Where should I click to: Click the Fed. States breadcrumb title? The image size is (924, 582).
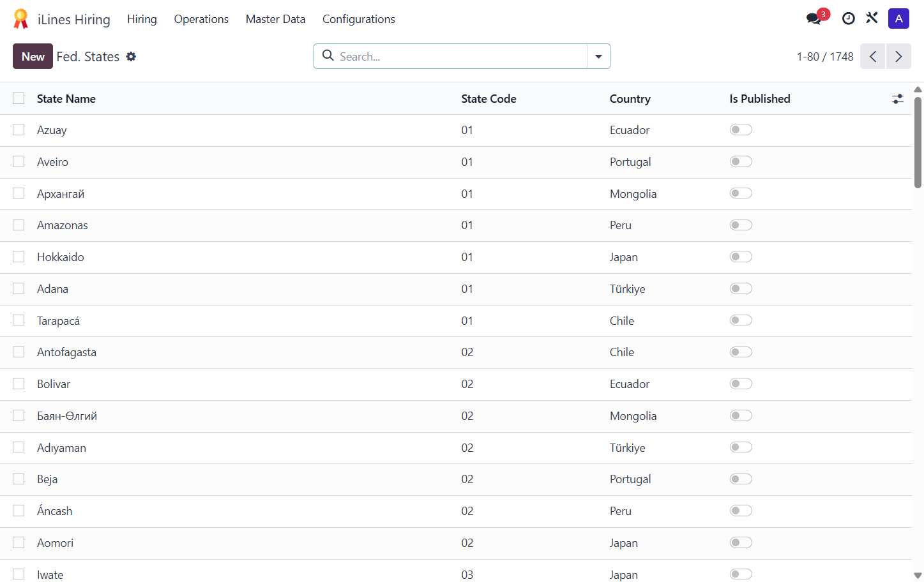(88, 57)
